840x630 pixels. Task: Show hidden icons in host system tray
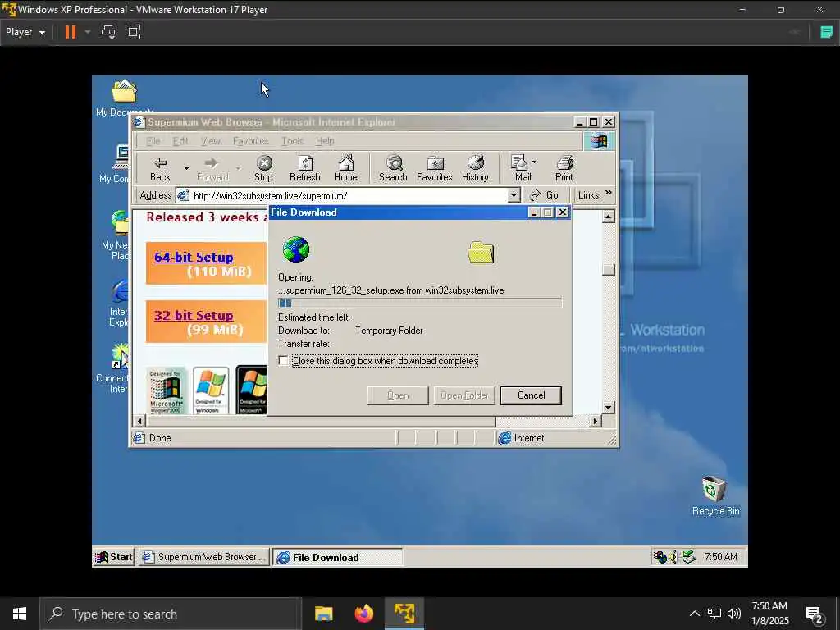[694, 614]
